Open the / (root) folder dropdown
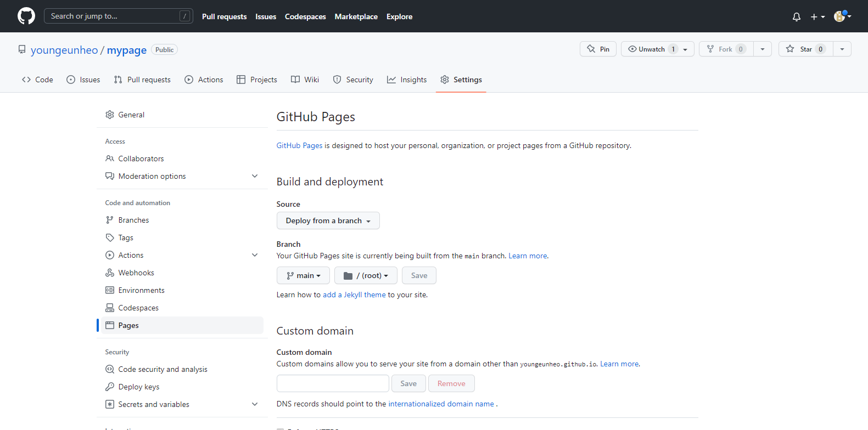Viewport: 868px width, 430px height. click(366, 275)
